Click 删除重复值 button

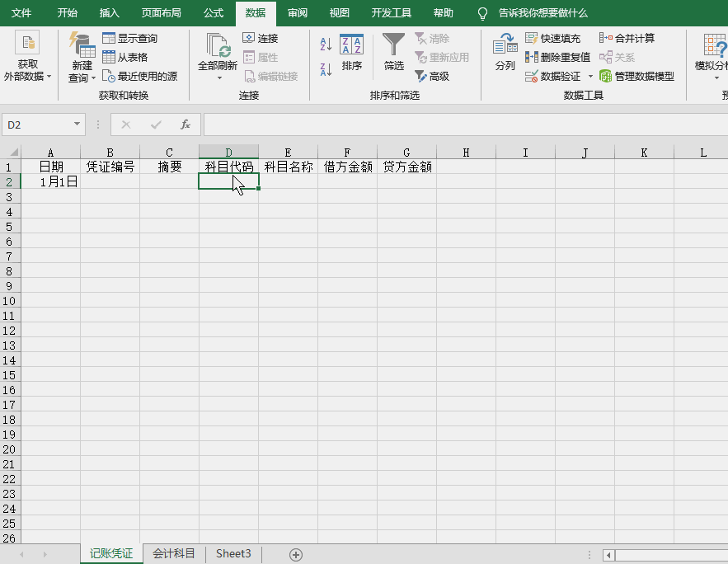(557, 57)
